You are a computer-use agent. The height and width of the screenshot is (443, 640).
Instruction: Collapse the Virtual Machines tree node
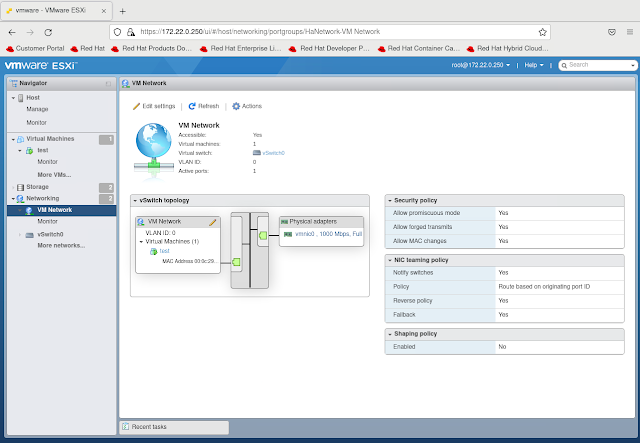point(13,140)
